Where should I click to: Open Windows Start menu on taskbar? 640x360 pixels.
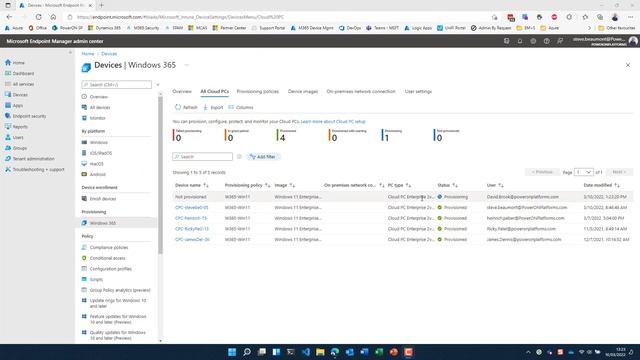click(232, 352)
